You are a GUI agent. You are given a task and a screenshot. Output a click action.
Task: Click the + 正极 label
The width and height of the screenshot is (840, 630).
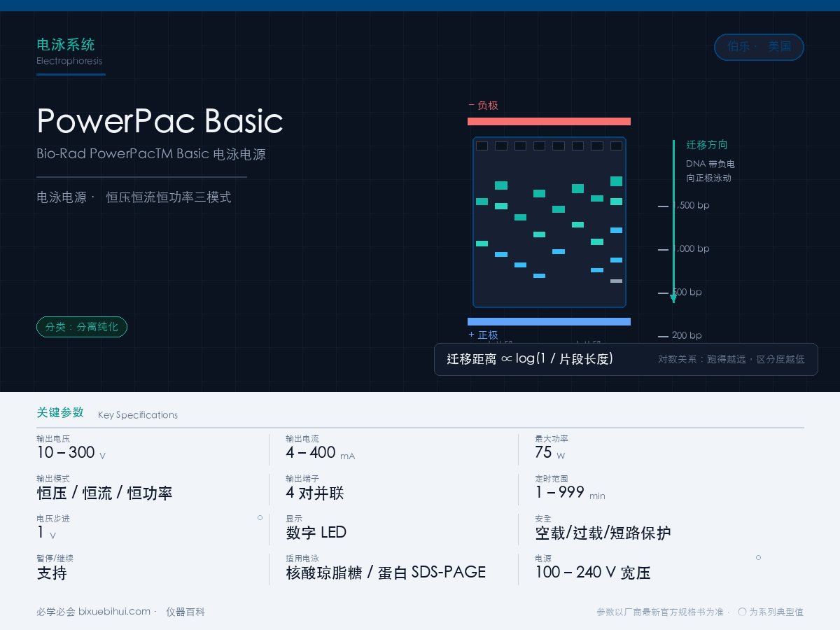[x=483, y=335]
